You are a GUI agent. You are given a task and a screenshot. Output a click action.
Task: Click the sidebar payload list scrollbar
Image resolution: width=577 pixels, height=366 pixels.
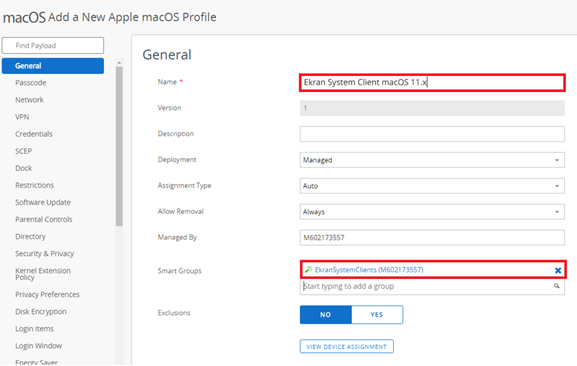119,146
